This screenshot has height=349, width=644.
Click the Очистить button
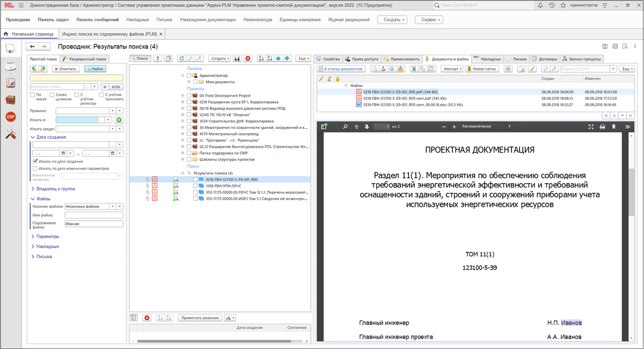point(65,69)
